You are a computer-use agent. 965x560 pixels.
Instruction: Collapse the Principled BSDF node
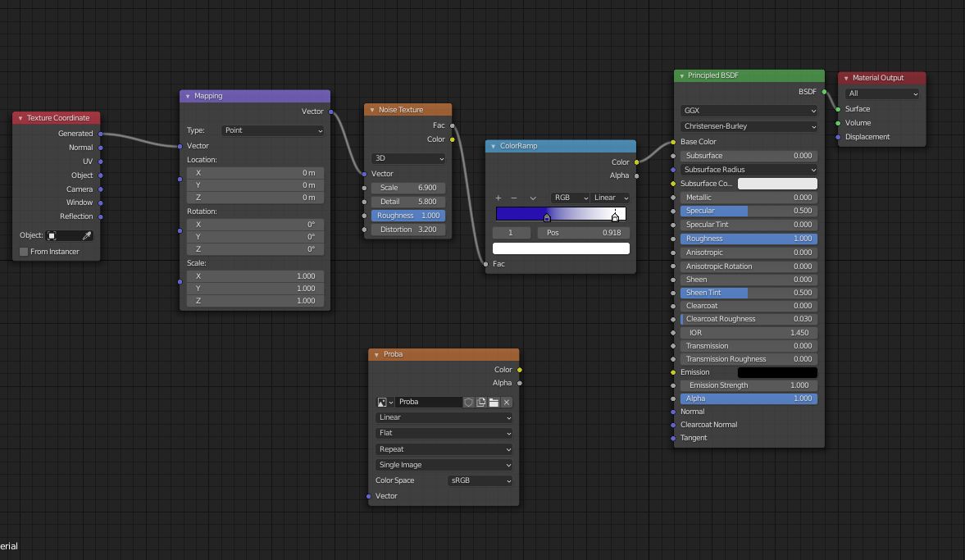(682, 75)
